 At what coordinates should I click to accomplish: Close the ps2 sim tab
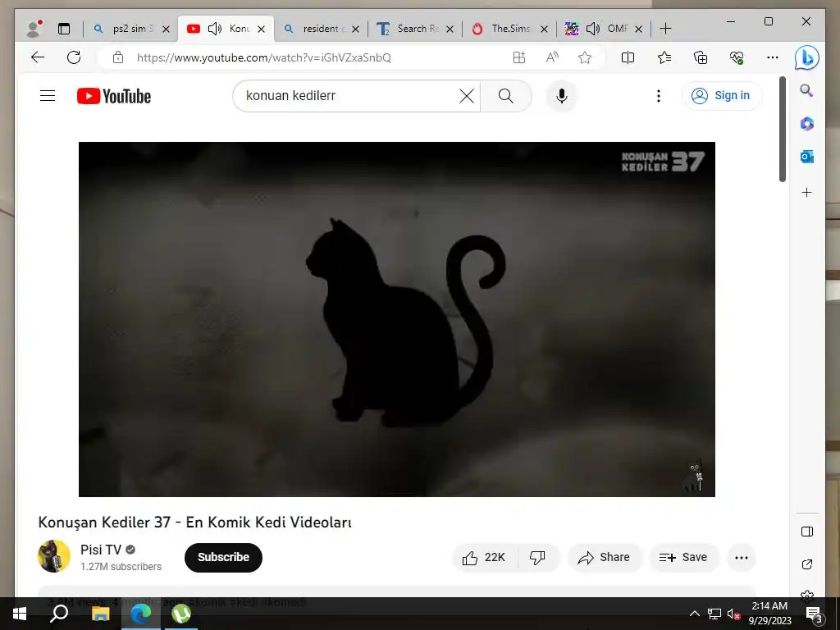click(166, 29)
